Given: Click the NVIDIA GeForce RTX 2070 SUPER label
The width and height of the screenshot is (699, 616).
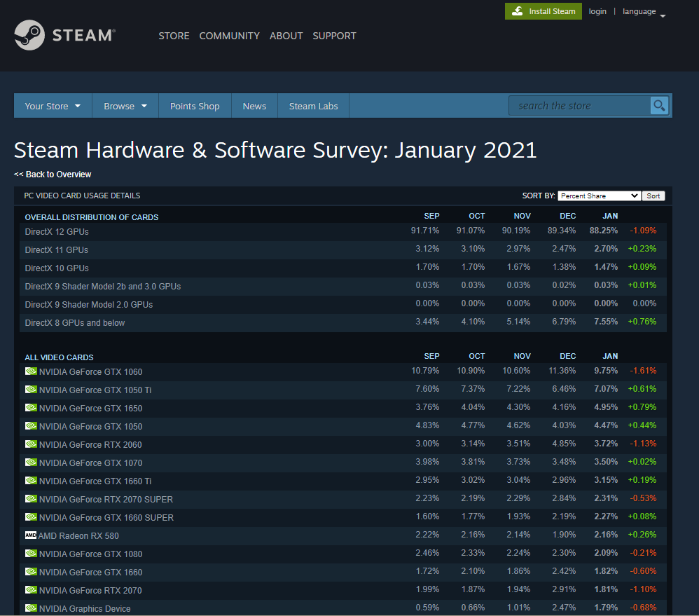Looking at the screenshot, I should click(106, 500).
